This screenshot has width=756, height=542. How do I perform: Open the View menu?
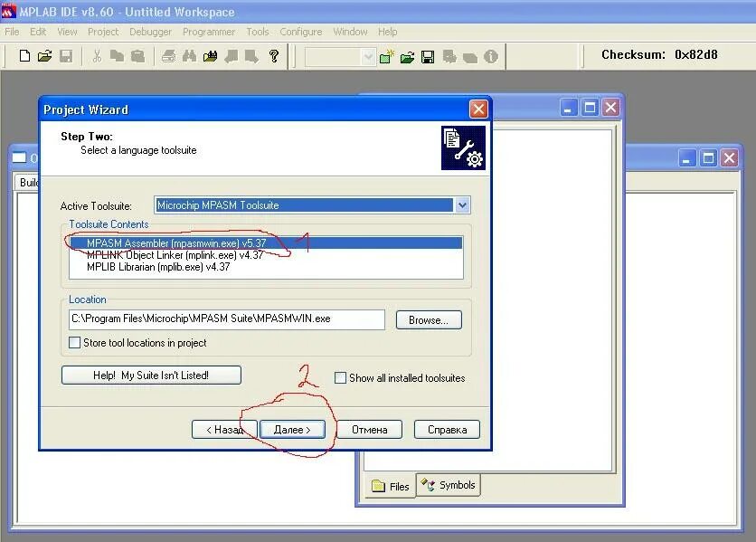click(67, 32)
